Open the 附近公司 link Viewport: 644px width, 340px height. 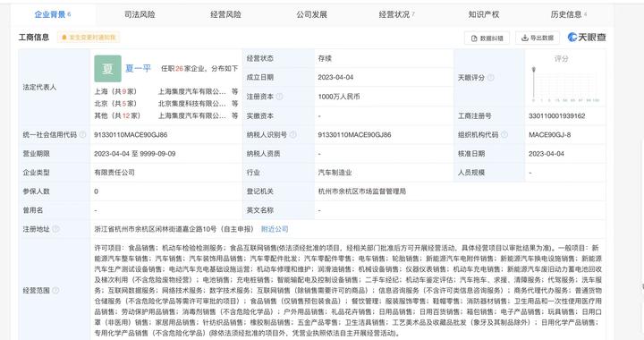(x=275, y=229)
